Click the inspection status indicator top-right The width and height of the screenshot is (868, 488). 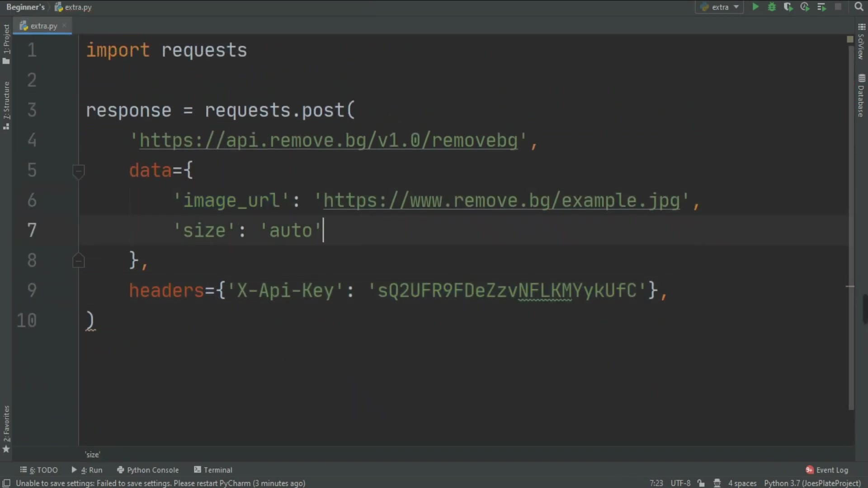(849, 39)
